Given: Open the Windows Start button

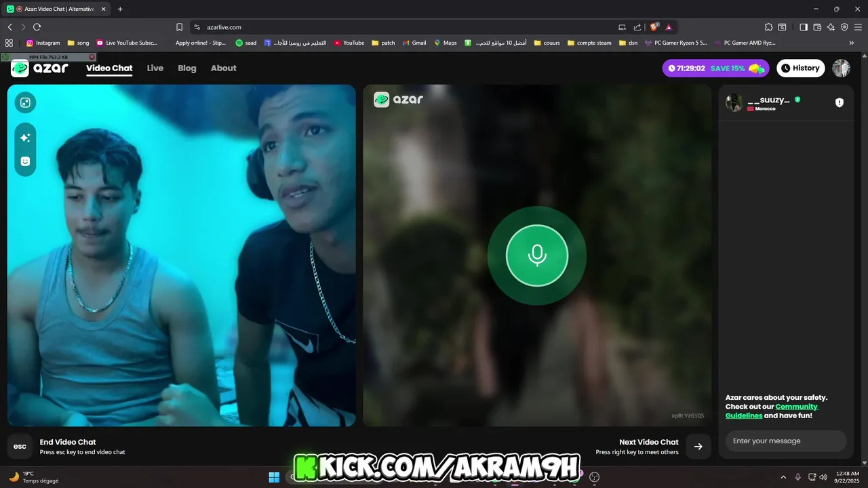Looking at the screenshot, I should (x=274, y=477).
